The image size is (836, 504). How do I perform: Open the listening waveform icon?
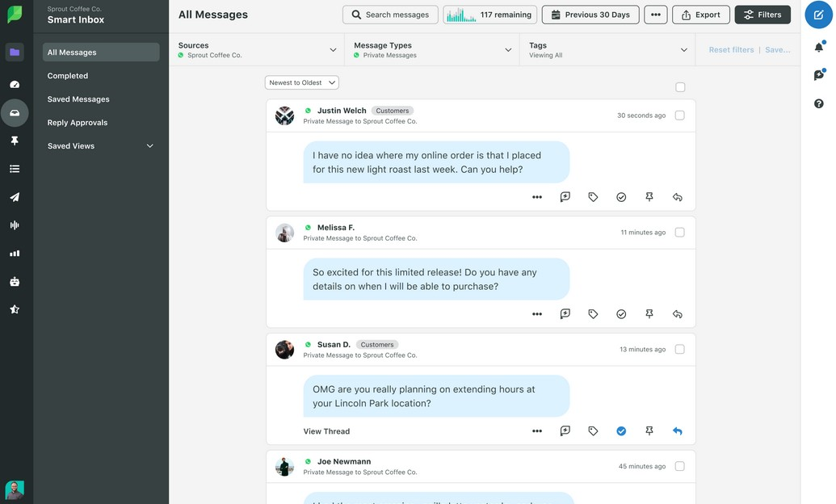click(15, 225)
